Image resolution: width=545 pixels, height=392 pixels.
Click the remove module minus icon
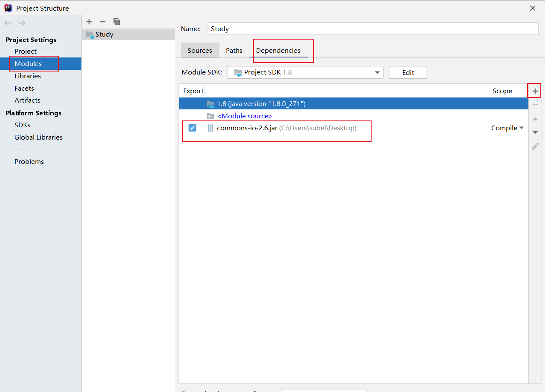(x=103, y=22)
